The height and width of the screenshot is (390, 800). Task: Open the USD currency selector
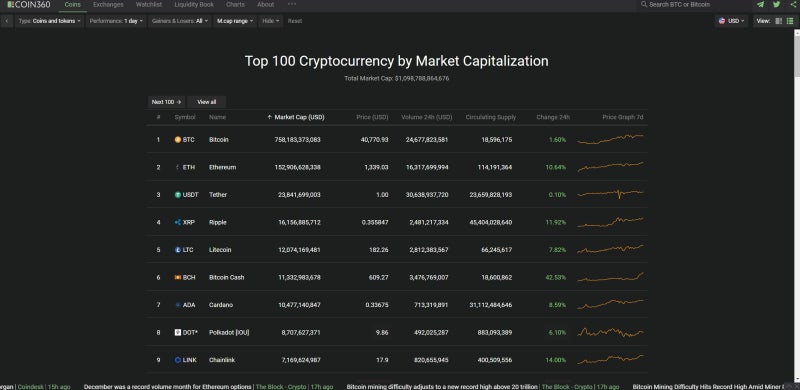click(x=732, y=21)
